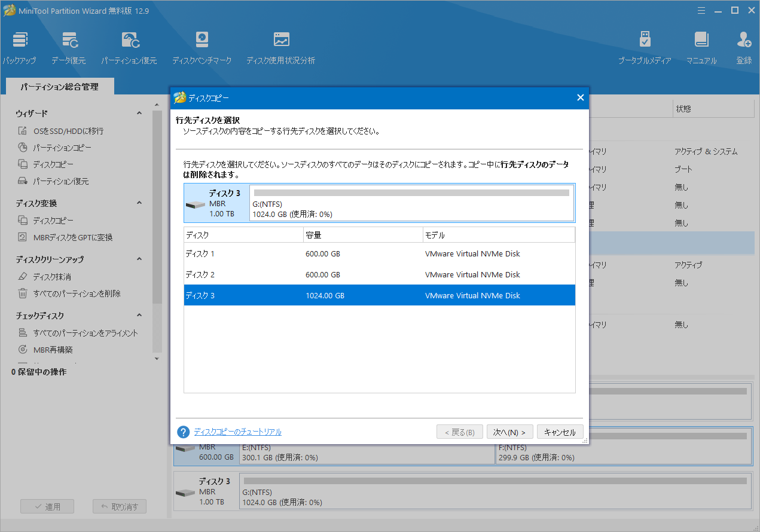The height and width of the screenshot is (532, 760).
Task: Choose すべてのパーティションを削除
Action: pos(69,293)
